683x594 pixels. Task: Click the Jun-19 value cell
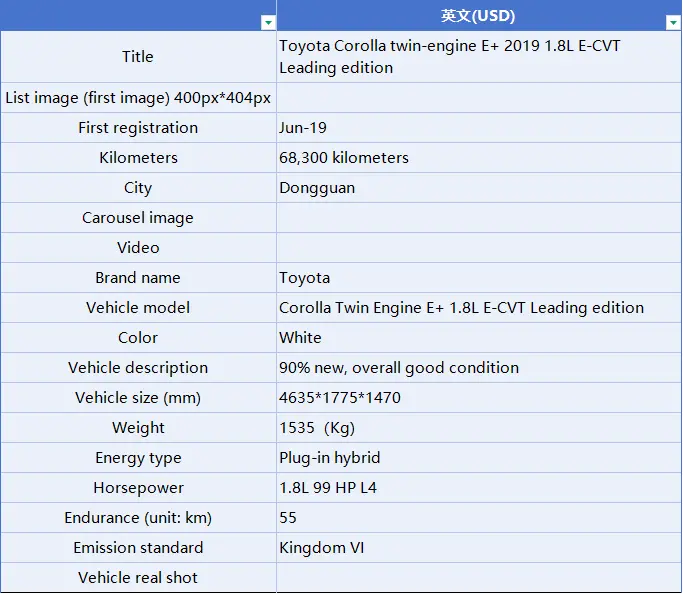click(x=479, y=128)
